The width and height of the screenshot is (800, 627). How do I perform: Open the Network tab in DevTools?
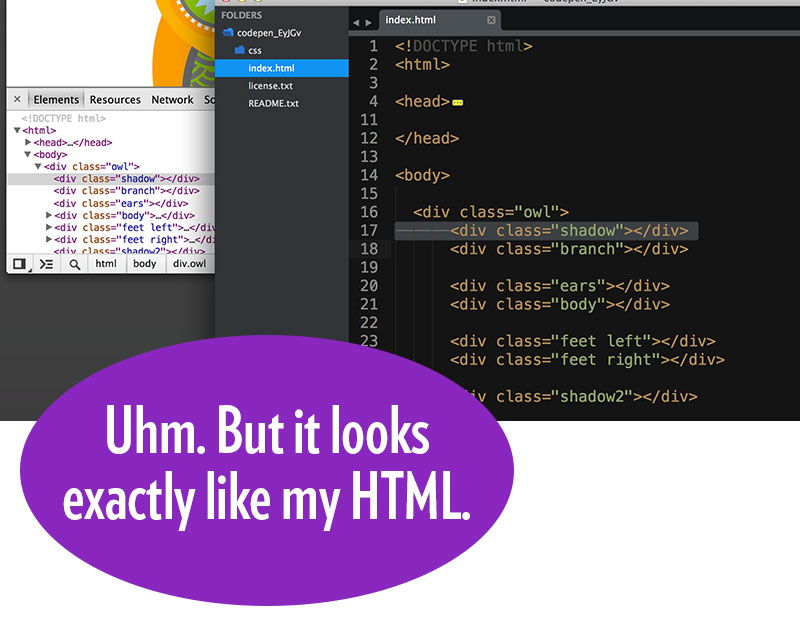coord(172,100)
